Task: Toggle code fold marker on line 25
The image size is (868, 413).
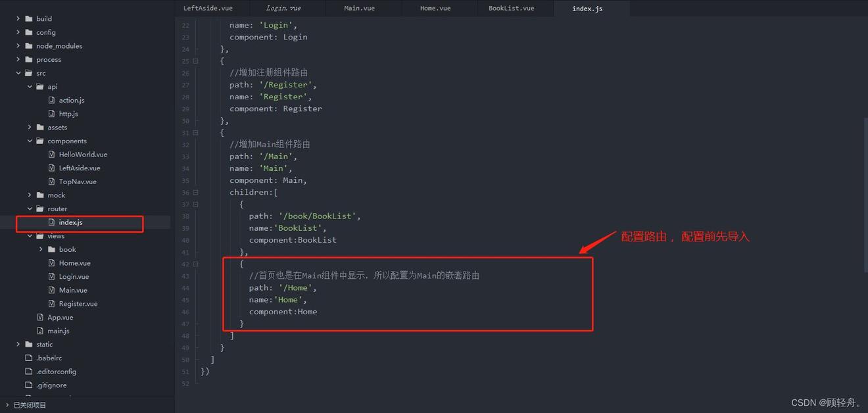Action: tap(195, 61)
